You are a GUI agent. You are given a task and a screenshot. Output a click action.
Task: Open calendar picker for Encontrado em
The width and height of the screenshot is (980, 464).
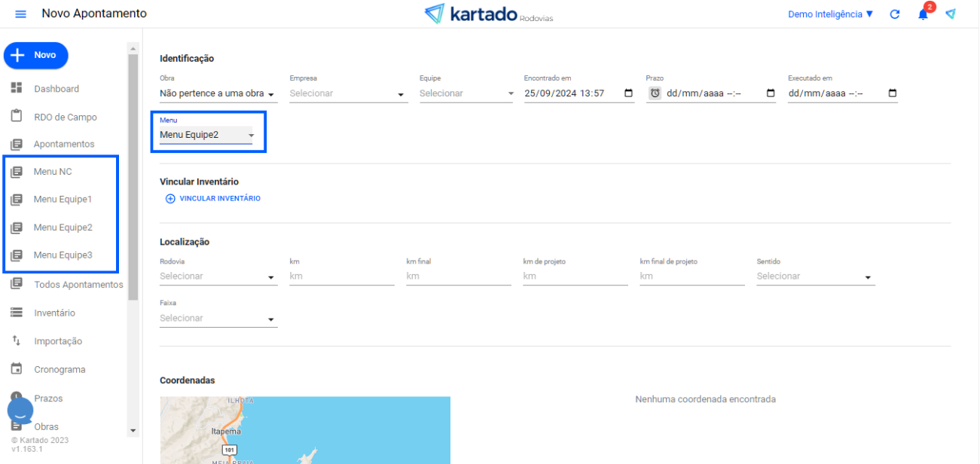coord(629,93)
